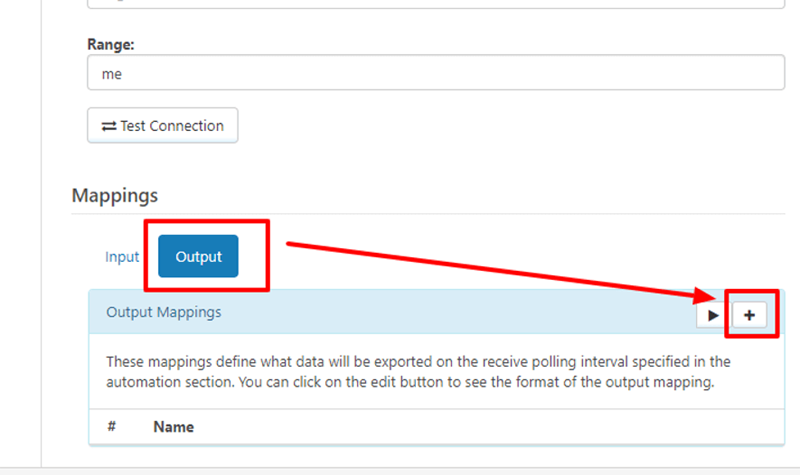
Task: Add a new output mapping with plus icon
Action: [x=749, y=315]
